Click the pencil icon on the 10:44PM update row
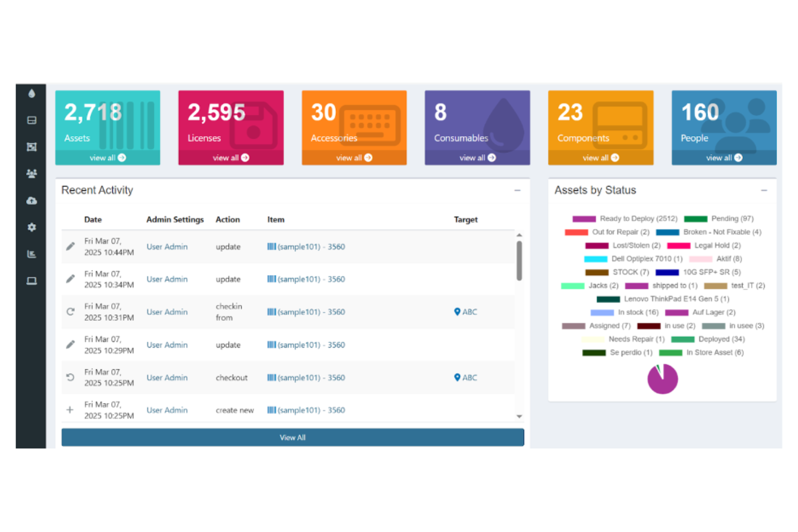The image size is (798, 532). pos(70,246)
